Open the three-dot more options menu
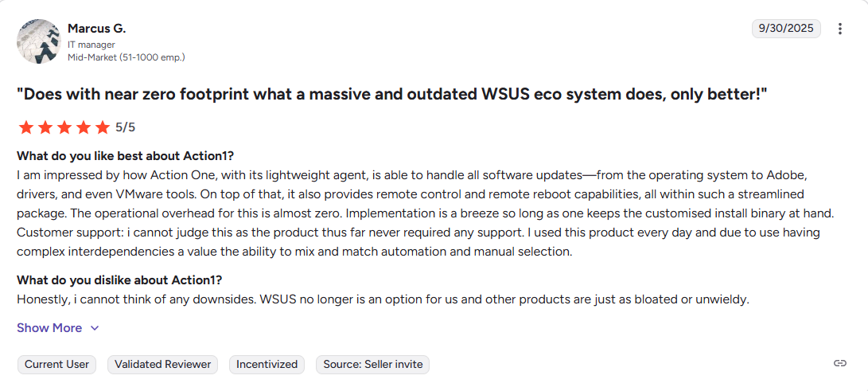Image resolution: width=868 pixels, height=391 pixels. coord(840,29)
